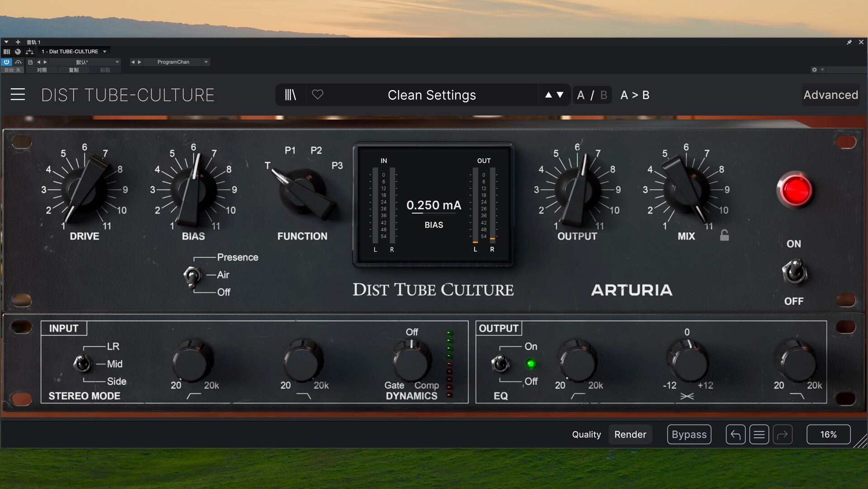This screenshot has height=489, width=868.
Task: Click the output EQ gain ±12 knob
Action: (687, 361)
